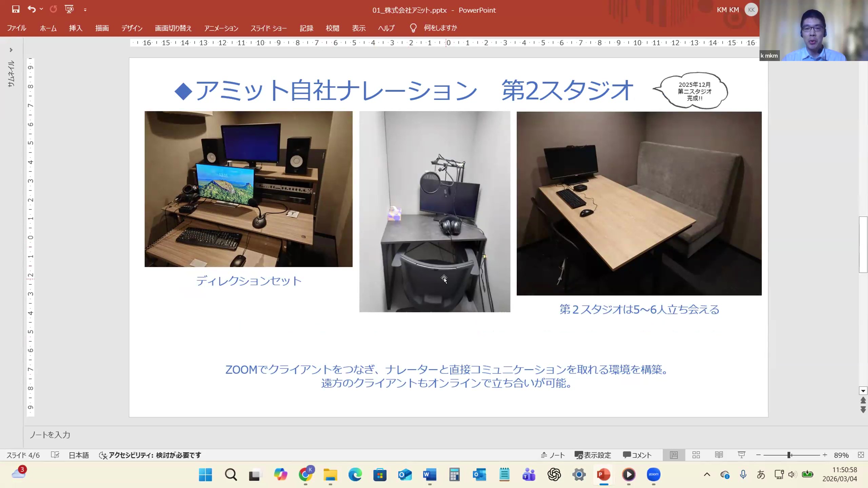868x488 pixels.
Task: Open the Undo history dropdown arrow
Action: click(x=41, y=9)
